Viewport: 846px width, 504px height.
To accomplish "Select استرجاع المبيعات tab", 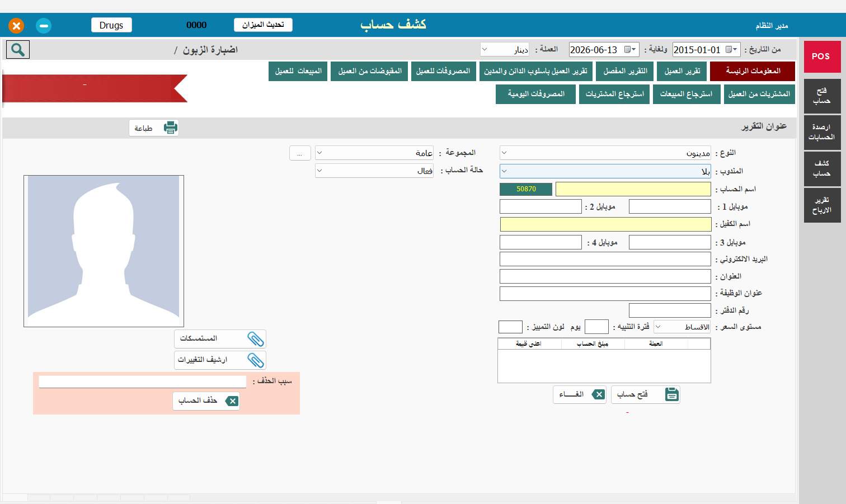I will 687,94.
